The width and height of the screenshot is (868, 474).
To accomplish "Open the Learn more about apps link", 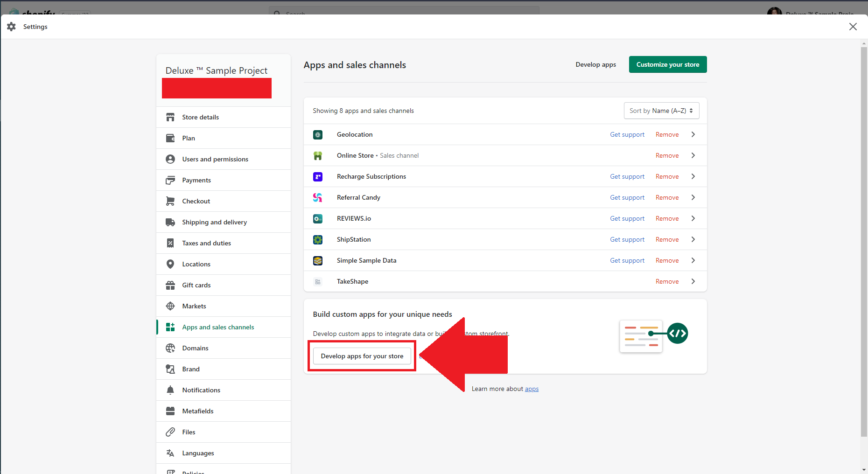I will 532,389.
